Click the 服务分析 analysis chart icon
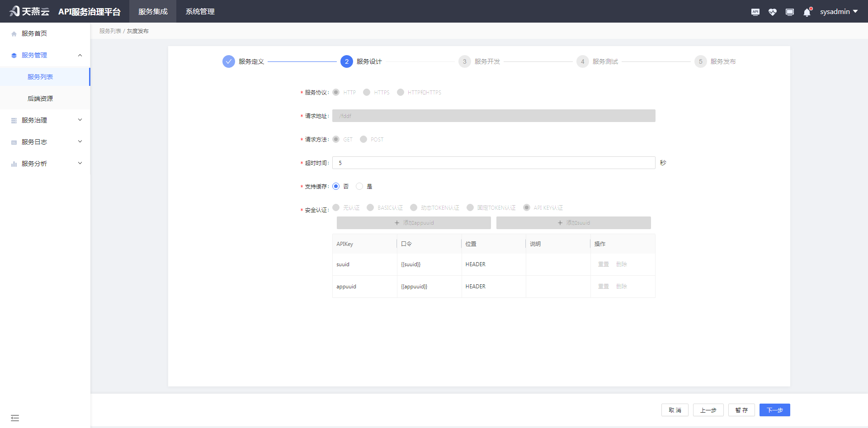 point(13,163)
